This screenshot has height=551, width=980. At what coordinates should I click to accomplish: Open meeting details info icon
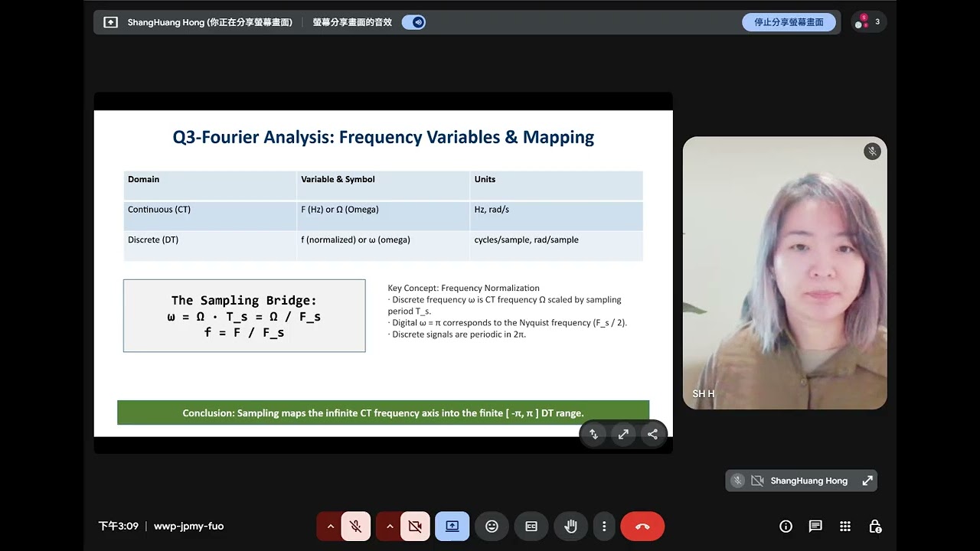click(x=786, y=526)
